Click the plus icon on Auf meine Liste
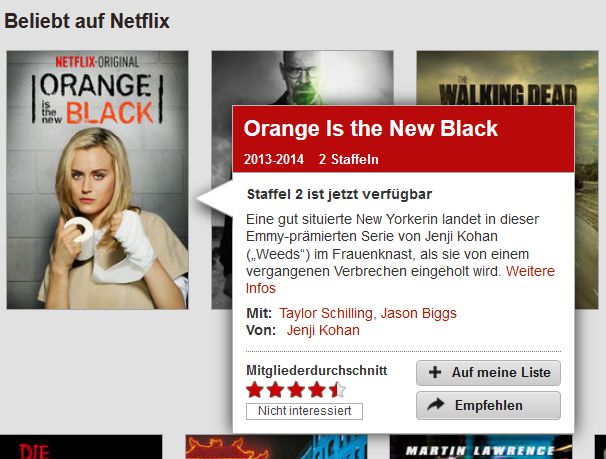The width and height of the screenshot is (606, 459). coord(435,372)
